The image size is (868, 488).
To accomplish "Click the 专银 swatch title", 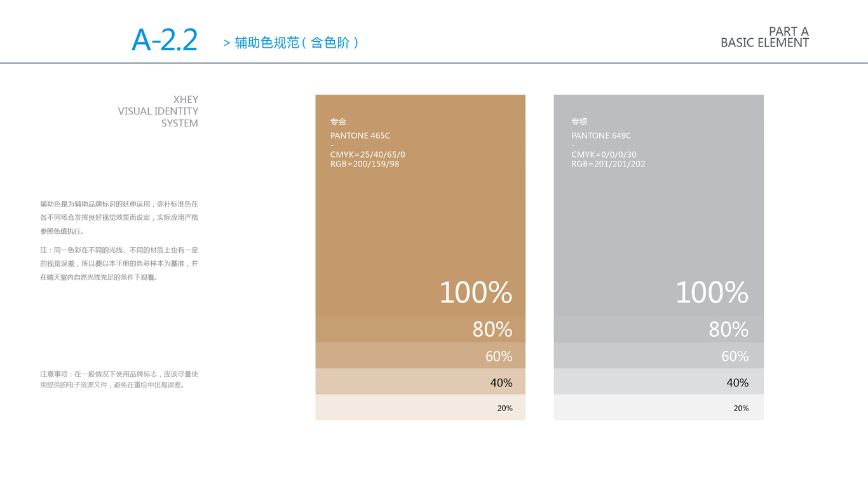I will [580, 121].
